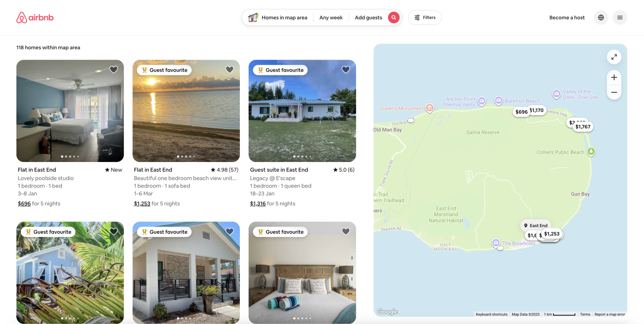Viewport: 644px width, 324px height.
Task: Expand the map to full screen
Action: pos(614,57)
